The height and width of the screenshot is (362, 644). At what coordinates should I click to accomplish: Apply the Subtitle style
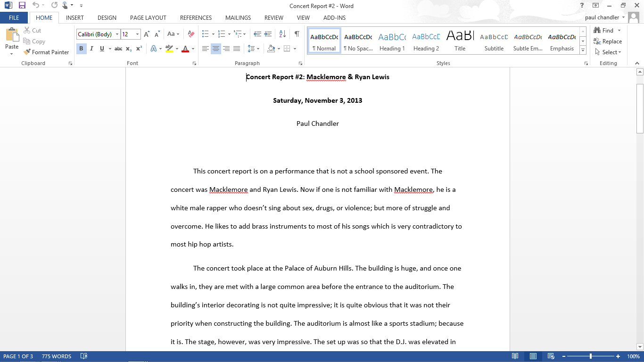click(x=494, y=41)
